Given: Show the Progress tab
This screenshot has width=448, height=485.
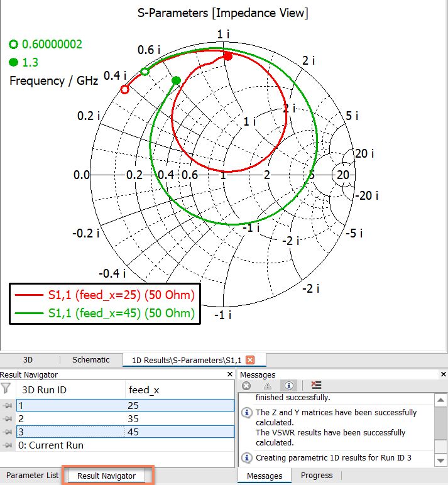Looking at the screenshot, I should (317, 476).
